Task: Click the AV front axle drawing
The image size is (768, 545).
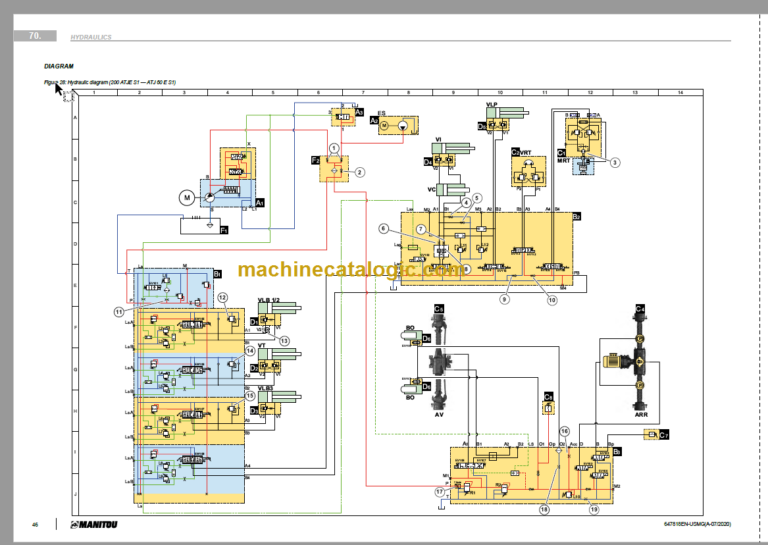Action: [439, 363]
